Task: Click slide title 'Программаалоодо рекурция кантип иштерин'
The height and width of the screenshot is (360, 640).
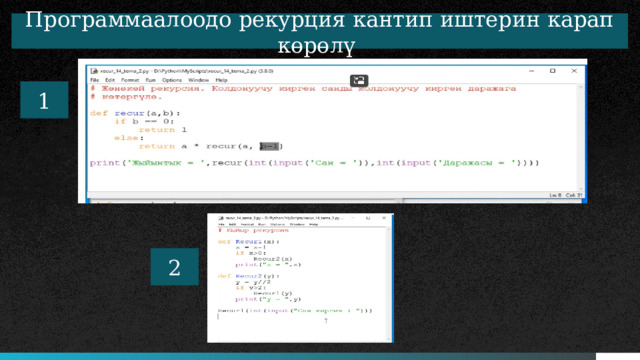Action: click(x=319, y=20)
